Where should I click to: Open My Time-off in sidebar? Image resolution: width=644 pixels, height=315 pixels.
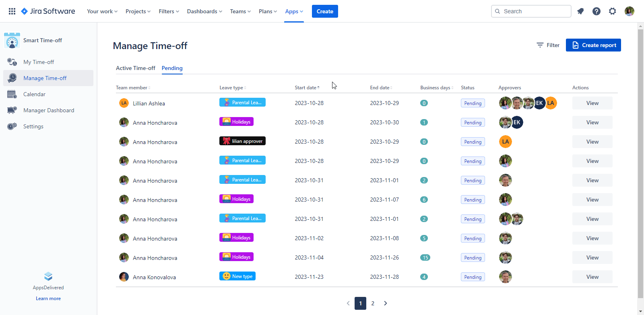pyautogui.click(x=39, y=62)
